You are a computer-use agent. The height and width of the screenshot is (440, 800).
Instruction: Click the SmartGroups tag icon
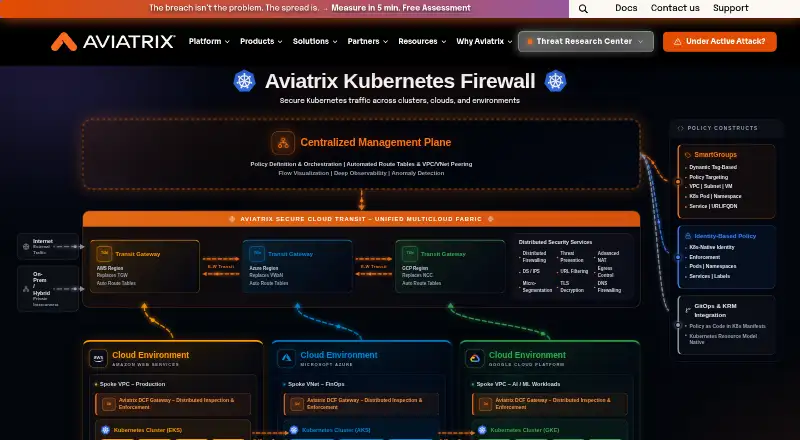(688, 155)
